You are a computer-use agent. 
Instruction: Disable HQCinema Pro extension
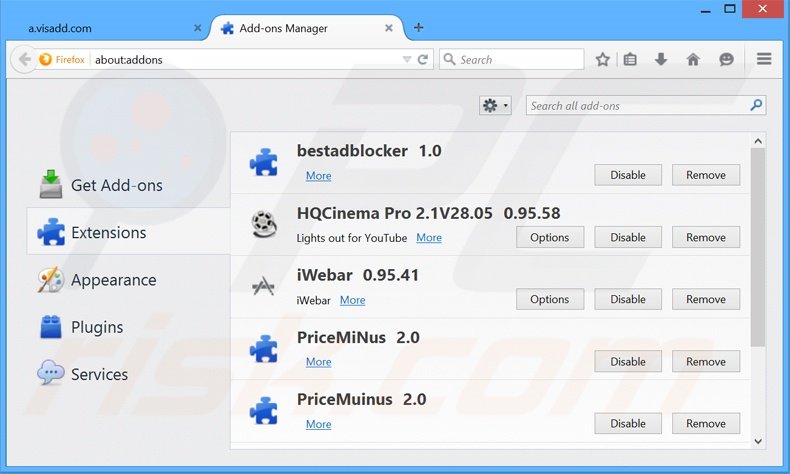pyautogui.click(x=628, y=237)
